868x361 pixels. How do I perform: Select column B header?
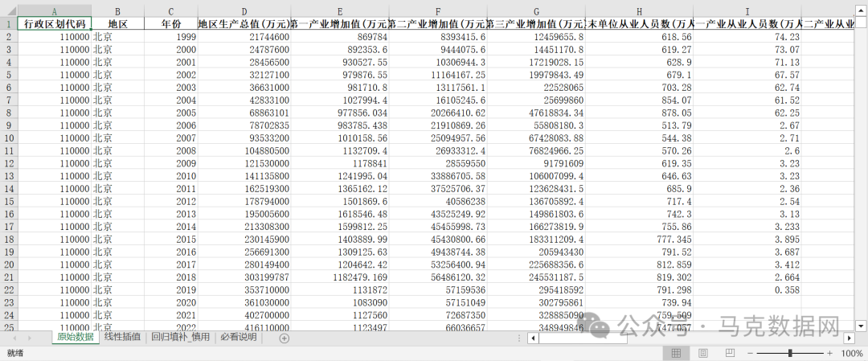[x=117, y=10]
